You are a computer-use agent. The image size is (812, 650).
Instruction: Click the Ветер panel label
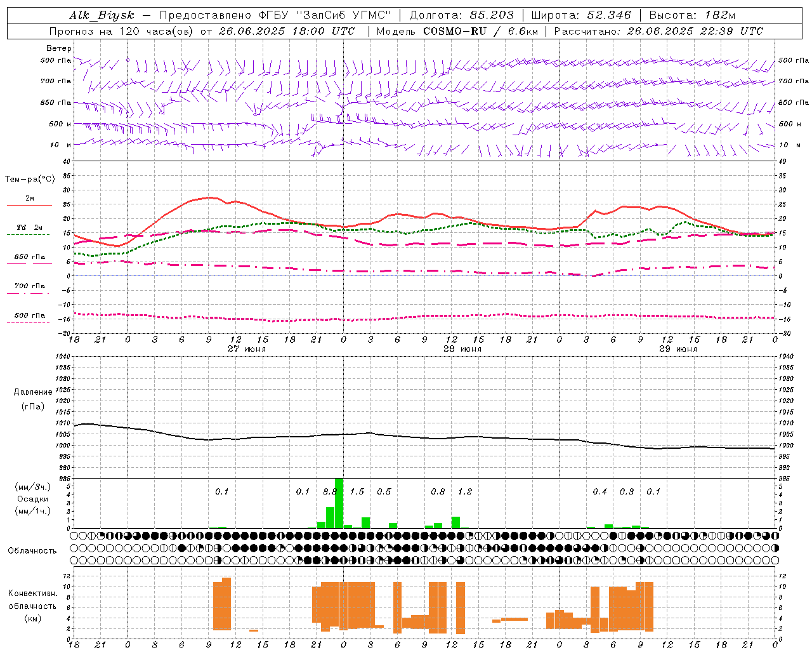[x=59, y=48]
